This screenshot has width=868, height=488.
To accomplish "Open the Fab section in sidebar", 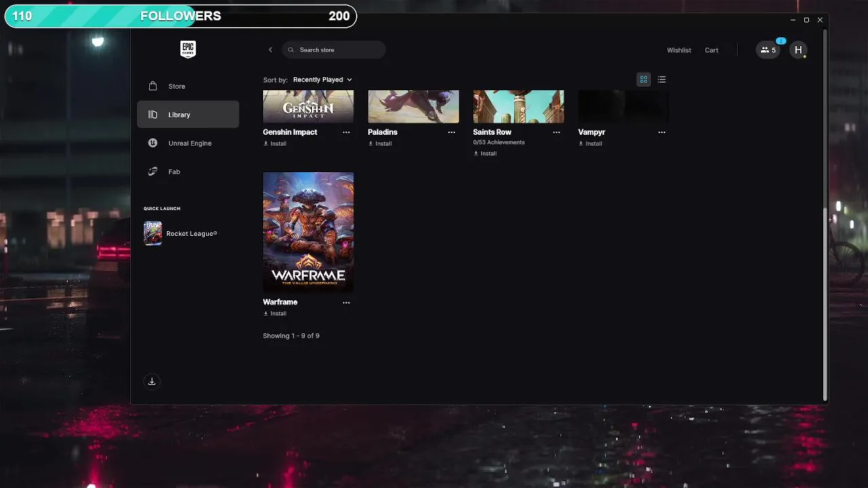I will coord(188,171).
